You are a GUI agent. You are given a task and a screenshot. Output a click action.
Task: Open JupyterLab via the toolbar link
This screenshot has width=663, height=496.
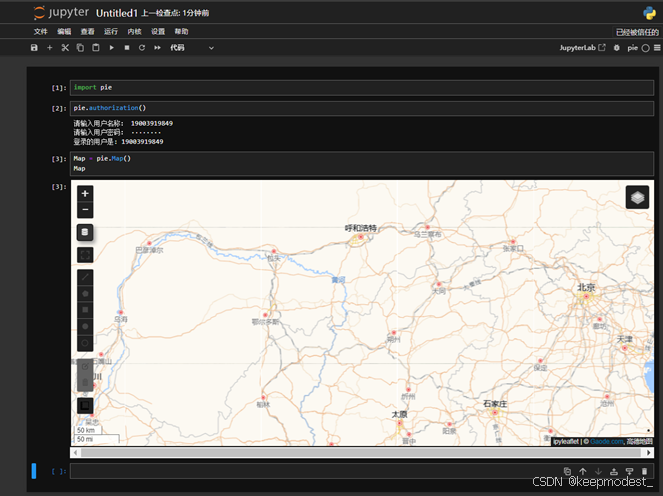582,48
